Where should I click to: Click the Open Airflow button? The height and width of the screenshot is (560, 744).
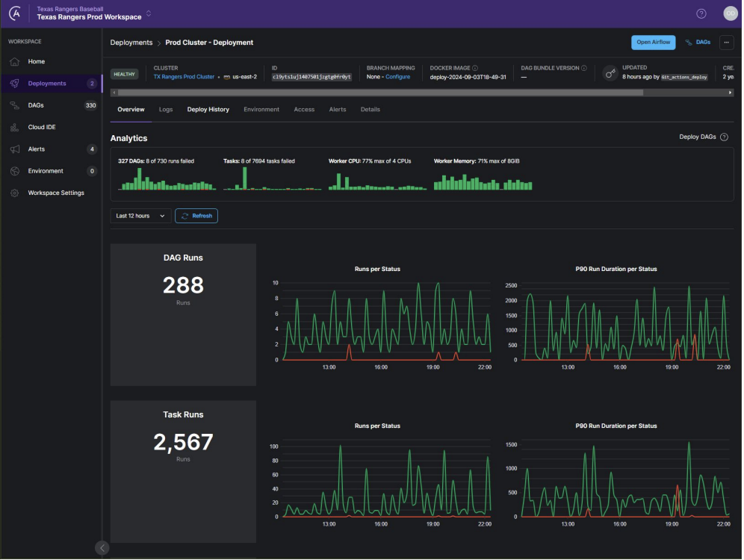(x=653, y=43)
